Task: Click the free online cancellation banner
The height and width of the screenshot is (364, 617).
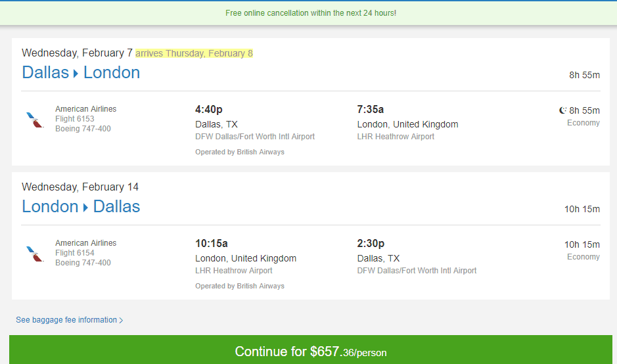Action: click(x=310, y=13)
